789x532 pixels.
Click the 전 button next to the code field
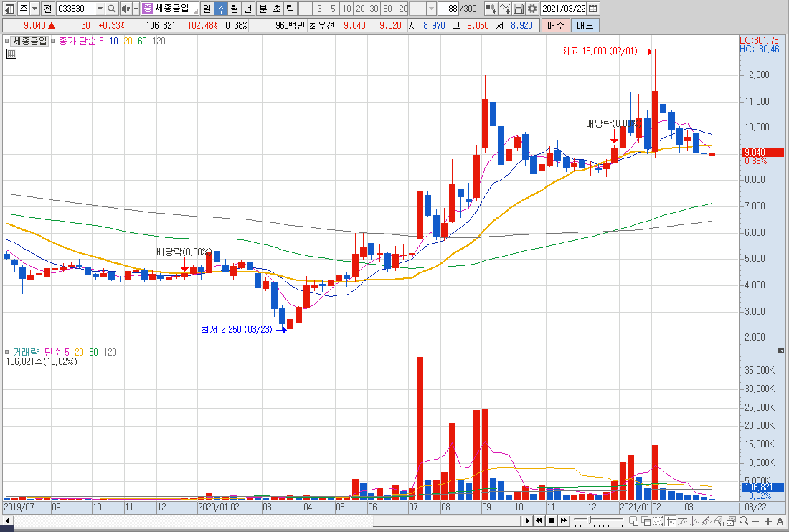pos(47,9)
